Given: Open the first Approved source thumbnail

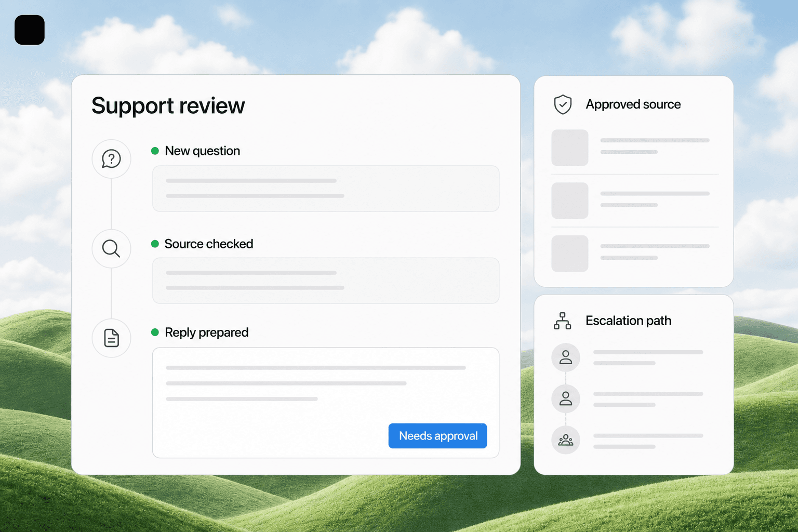Looking at the screenshot, I should point(570,148).
